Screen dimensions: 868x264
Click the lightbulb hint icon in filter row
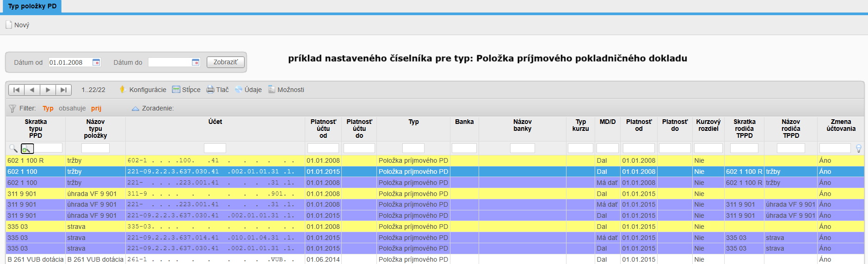(x=859, y=148)
